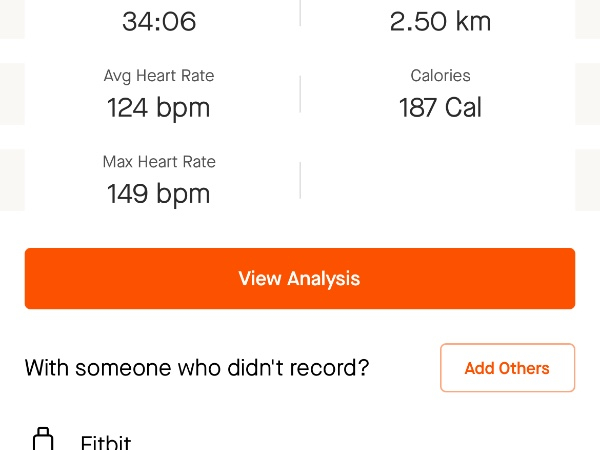Screen dimensions: 600x450
Task: Click the divider right of Max Heart Rate
Action: pos(300,180)
